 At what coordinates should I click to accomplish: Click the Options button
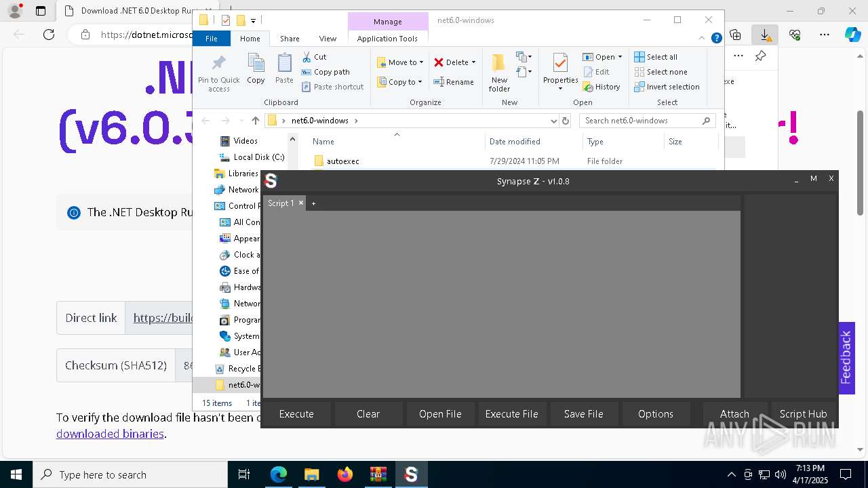click(x=656, y=413)
